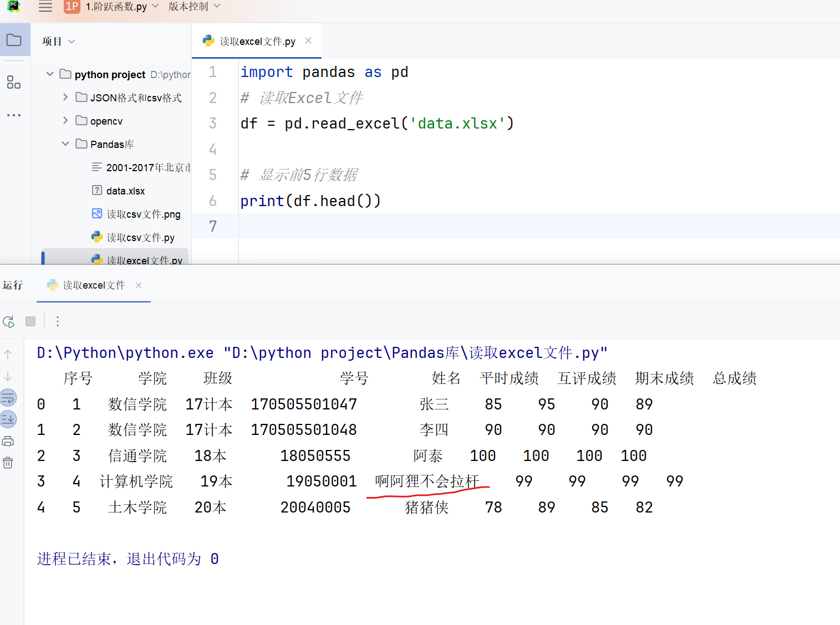Stop the running process
The image size is (840, 625).
30,321
